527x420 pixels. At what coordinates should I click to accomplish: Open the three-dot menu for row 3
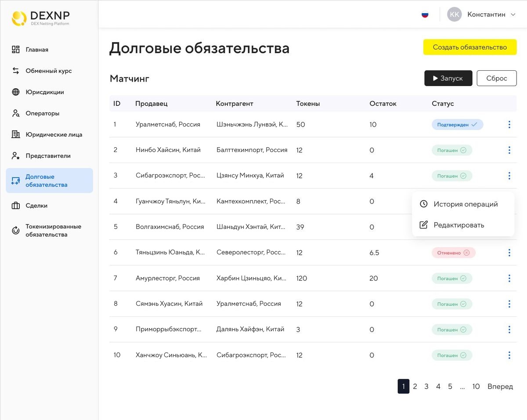[x=509, y=176]
